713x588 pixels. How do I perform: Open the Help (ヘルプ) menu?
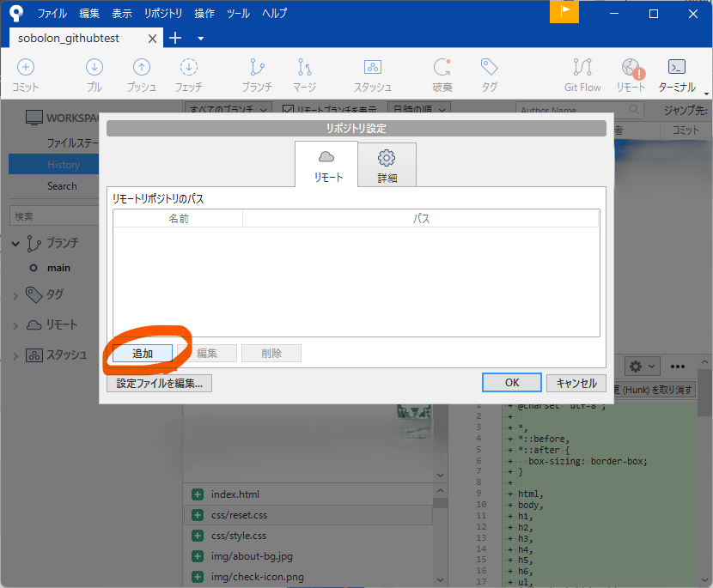[x=274, y=13]
